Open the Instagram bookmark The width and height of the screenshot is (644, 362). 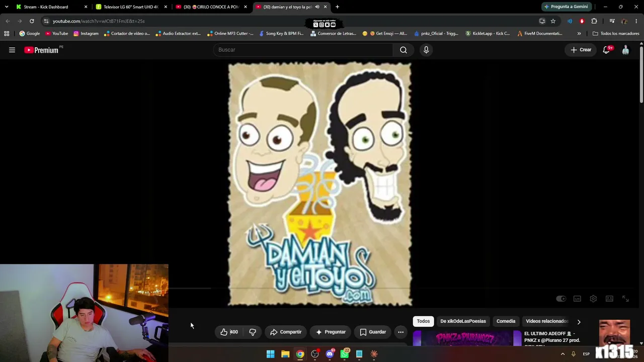[86, 34]
